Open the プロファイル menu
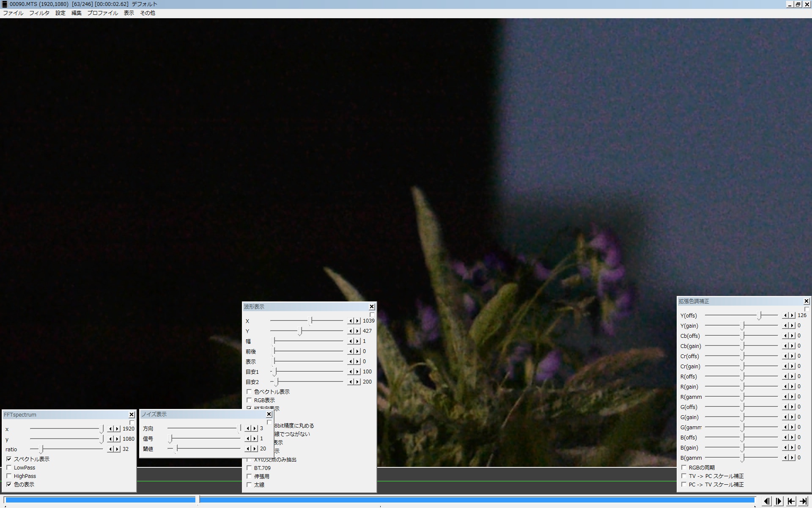812x508 pixels. 102,13
